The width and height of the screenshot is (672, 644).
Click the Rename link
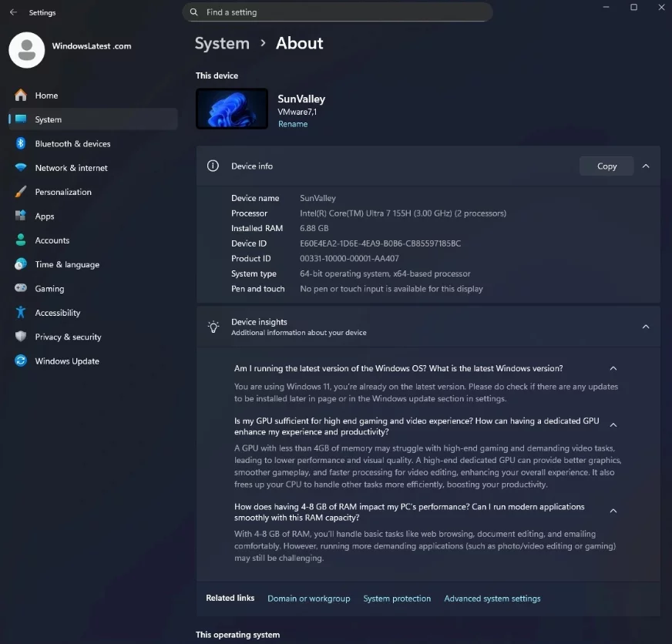[293, 124]
